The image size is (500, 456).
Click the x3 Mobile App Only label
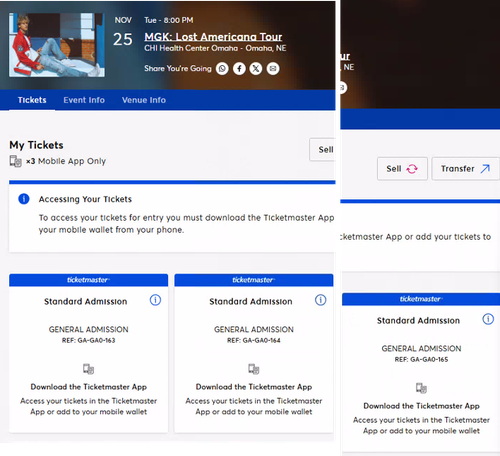coord(66,161)
